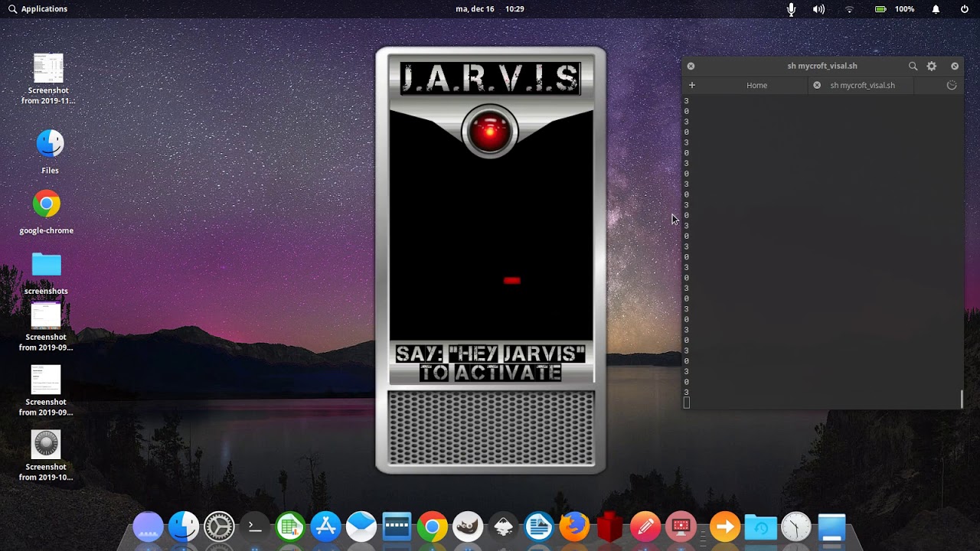The image size is (980, 551).
Task: Select the screenshots folder on desktop
Action: (46, 272)
